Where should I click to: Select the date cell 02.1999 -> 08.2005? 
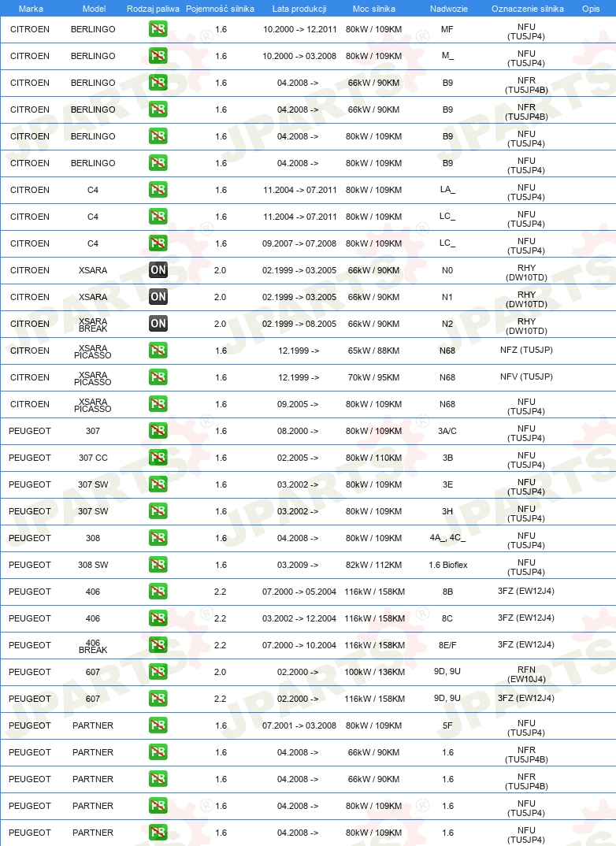pos(299,324)
